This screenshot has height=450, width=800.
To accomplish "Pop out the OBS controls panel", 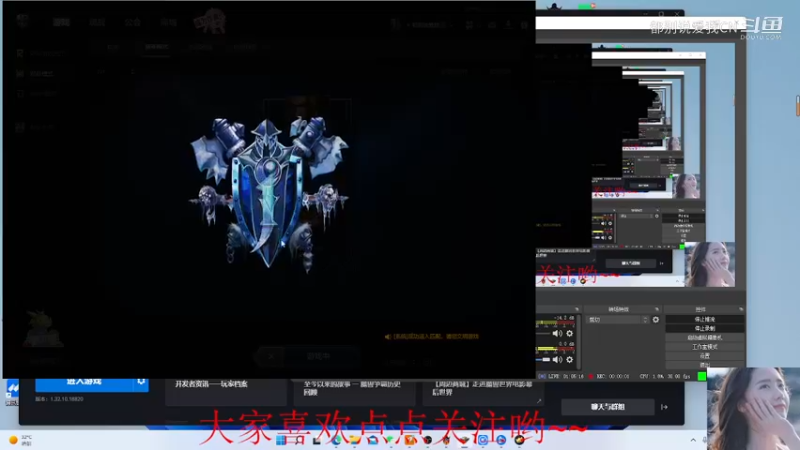I will point(741,309).
